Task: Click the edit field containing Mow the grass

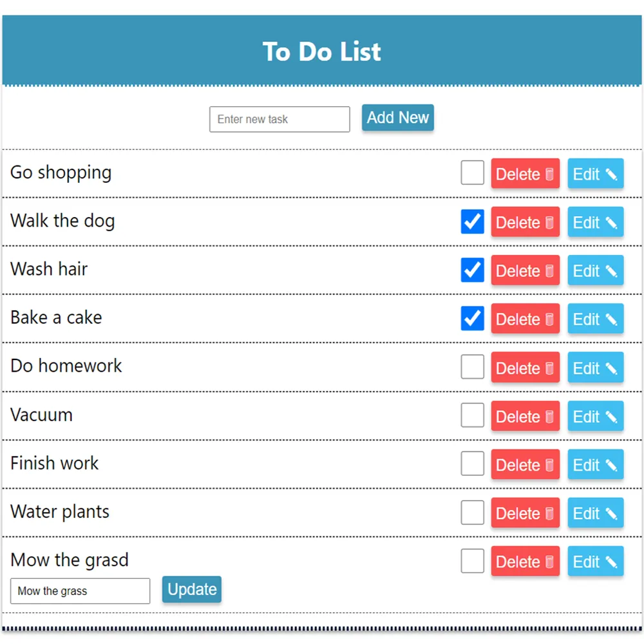Action: click(80, 591)
